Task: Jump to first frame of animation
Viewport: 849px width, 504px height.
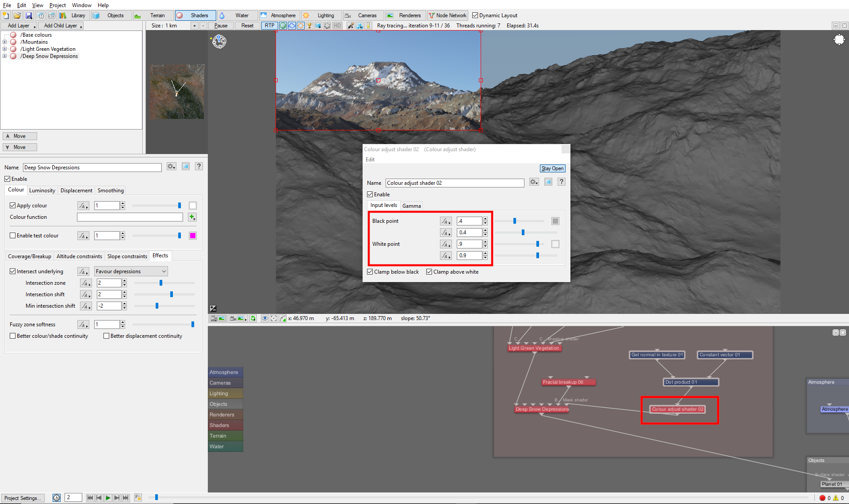Action: (90, 498)
